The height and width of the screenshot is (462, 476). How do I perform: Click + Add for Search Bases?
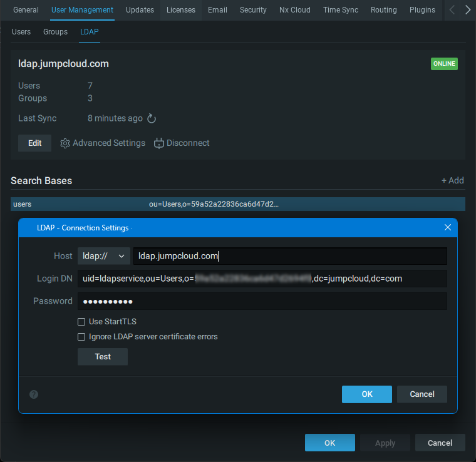[x=452, y=180]
